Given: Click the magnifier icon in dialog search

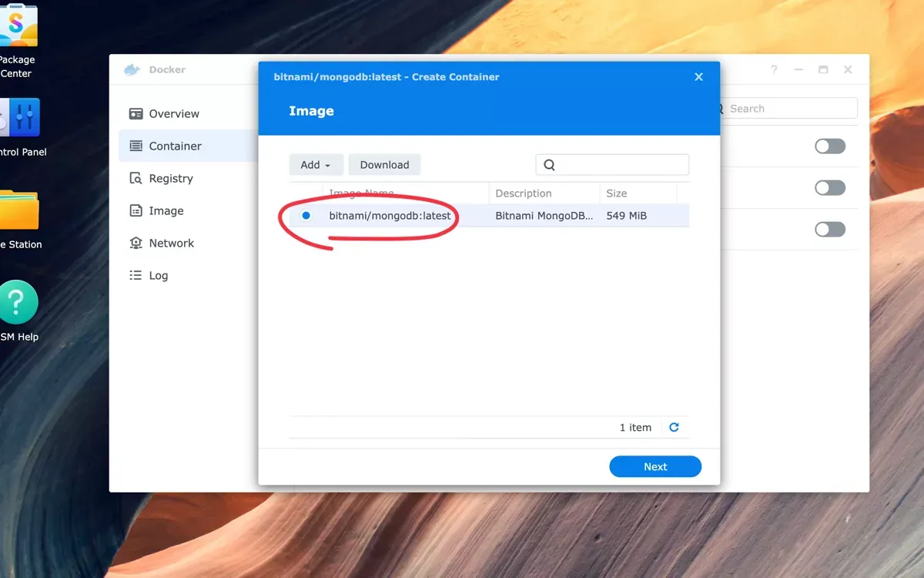Looking at the screenshot, I should point(549,165).
